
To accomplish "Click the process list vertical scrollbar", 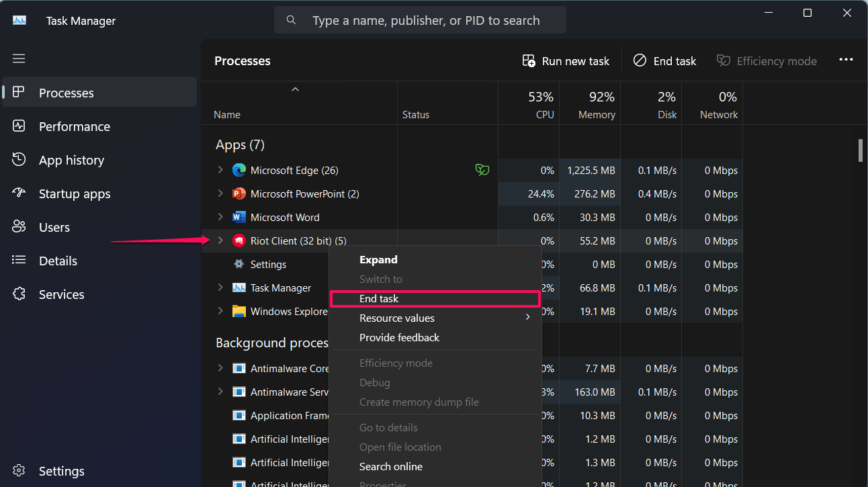I will (x=861, y=150).
